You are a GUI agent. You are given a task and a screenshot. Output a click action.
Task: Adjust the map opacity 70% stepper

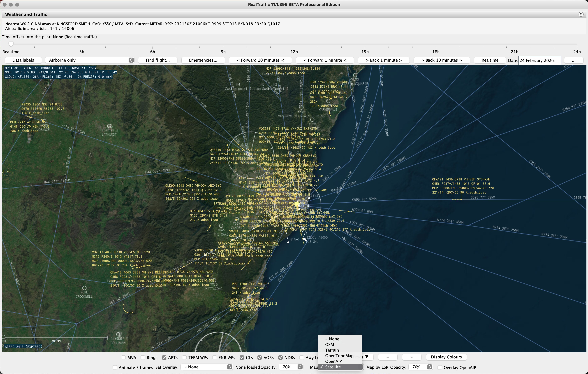pyautogui.click(x=430, y=367)
